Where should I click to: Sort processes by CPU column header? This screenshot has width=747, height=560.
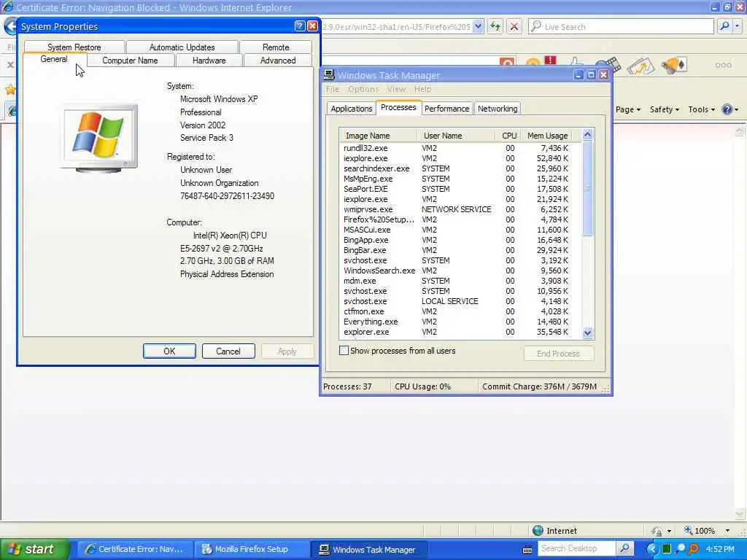(x=508, y=136)
